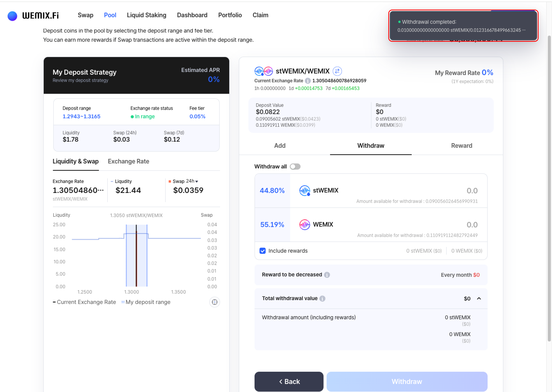Image resolution: width=552 pixels, height=392 pixels.
Task: Click Current Exchange Rate info icon
Action: [x=307, y=81]
